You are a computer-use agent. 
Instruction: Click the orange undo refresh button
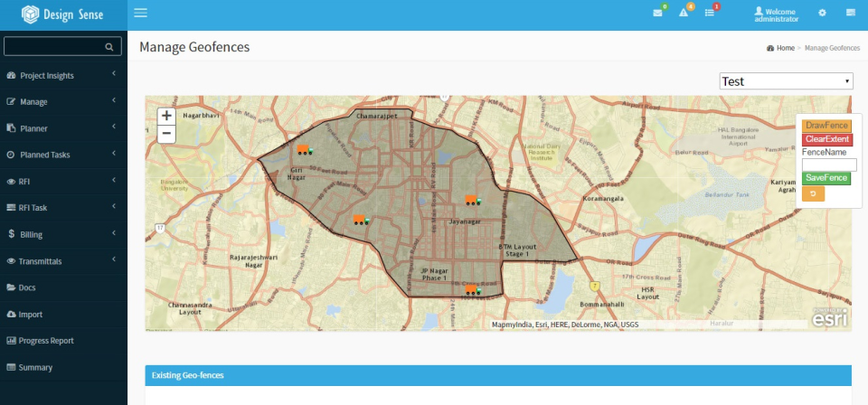[x=813, y=193]
